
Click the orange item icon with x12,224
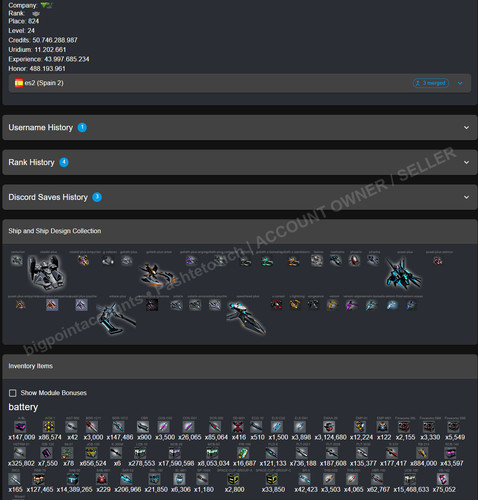[x=360, y=426]
